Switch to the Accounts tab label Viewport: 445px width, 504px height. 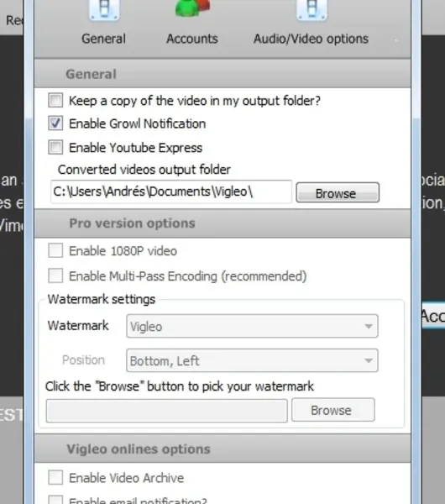point(192,39)
